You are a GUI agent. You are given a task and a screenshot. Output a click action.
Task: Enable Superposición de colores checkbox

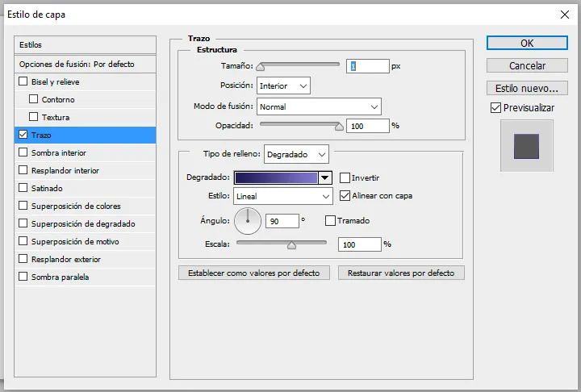(23, 206)
